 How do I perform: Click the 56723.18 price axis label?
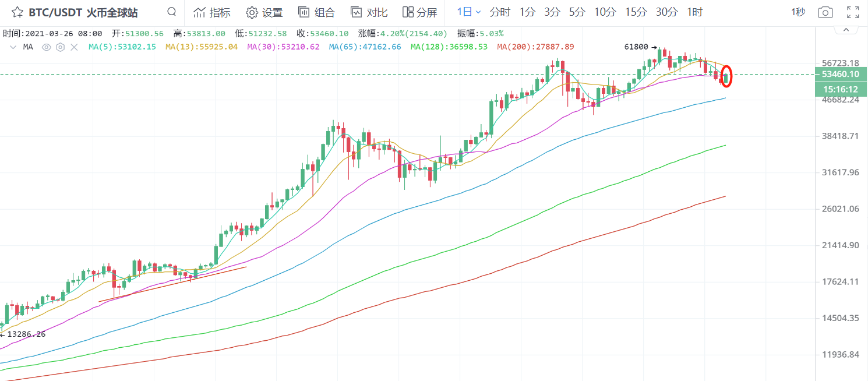click(839, 63)
